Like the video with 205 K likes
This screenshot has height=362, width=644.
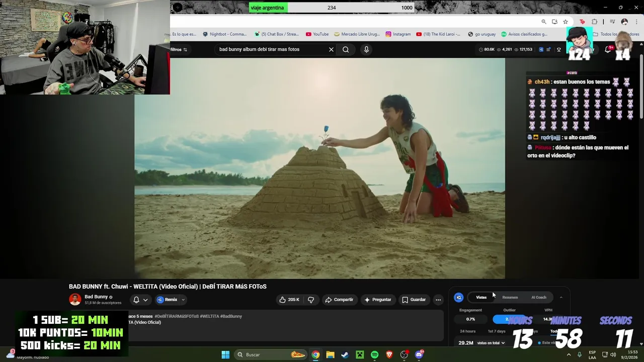coord(289,300)
